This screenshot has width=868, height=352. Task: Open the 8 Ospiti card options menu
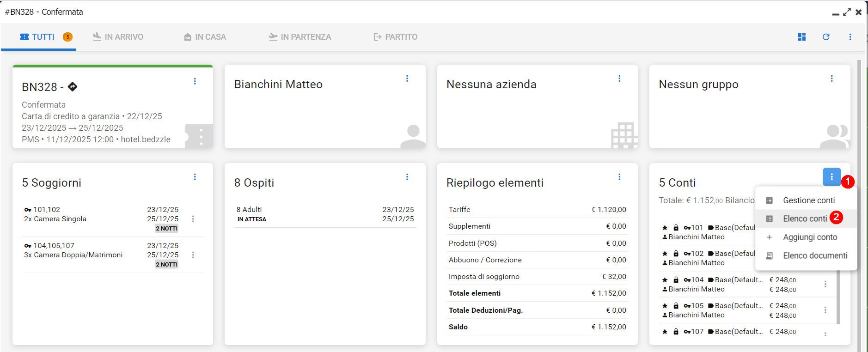tap(407, 177)
